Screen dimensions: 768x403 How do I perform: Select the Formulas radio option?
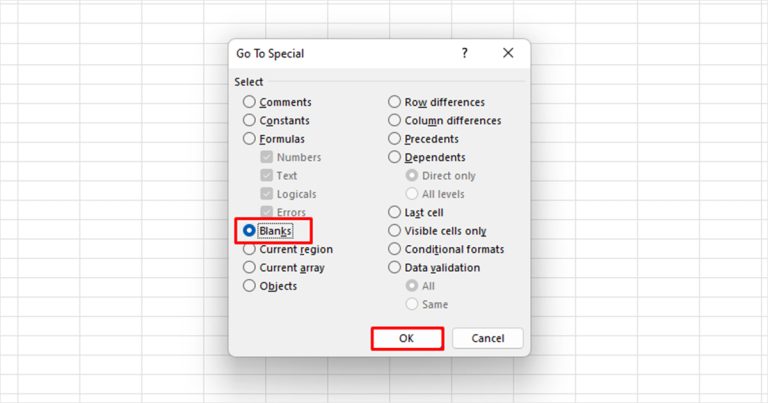[250, 139]
